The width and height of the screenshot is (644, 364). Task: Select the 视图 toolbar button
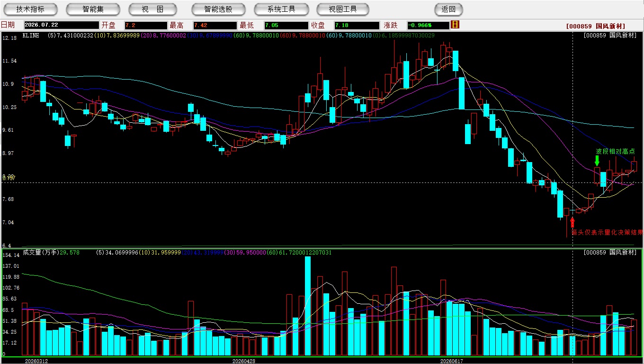pos(152,9)
